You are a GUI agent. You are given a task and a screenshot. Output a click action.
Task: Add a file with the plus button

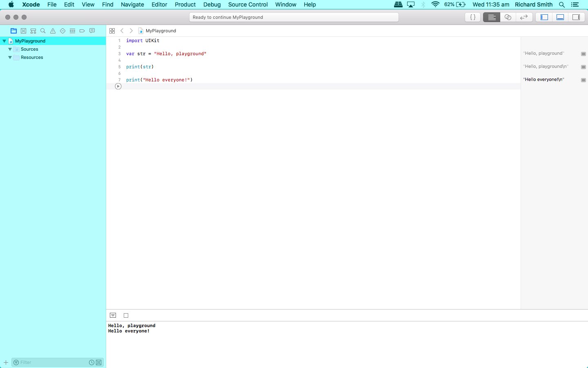(6, 362)
